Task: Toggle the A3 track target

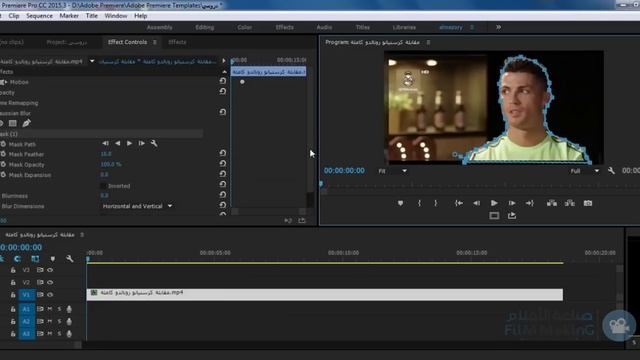Action: (x=26, y=334)
